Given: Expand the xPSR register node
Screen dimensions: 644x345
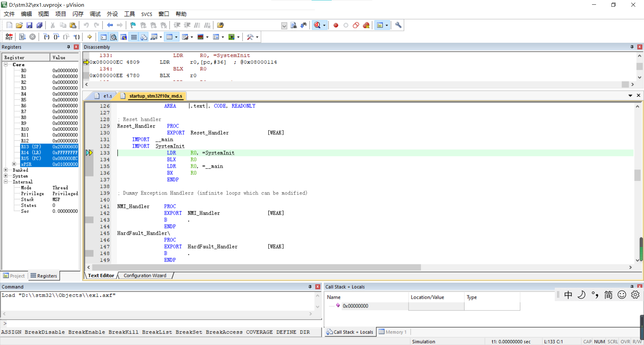Looking at the screenshot, I should click(14, 164).
